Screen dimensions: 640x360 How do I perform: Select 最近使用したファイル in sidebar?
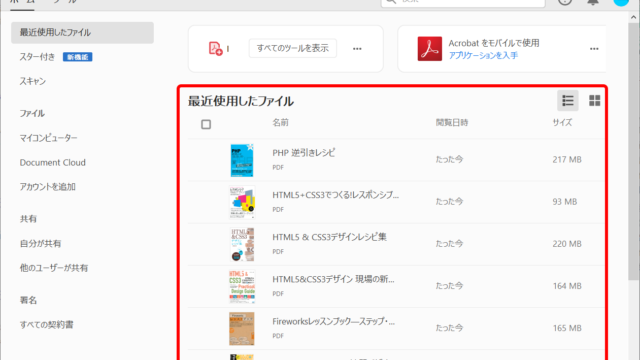click(x=82, y=33)
